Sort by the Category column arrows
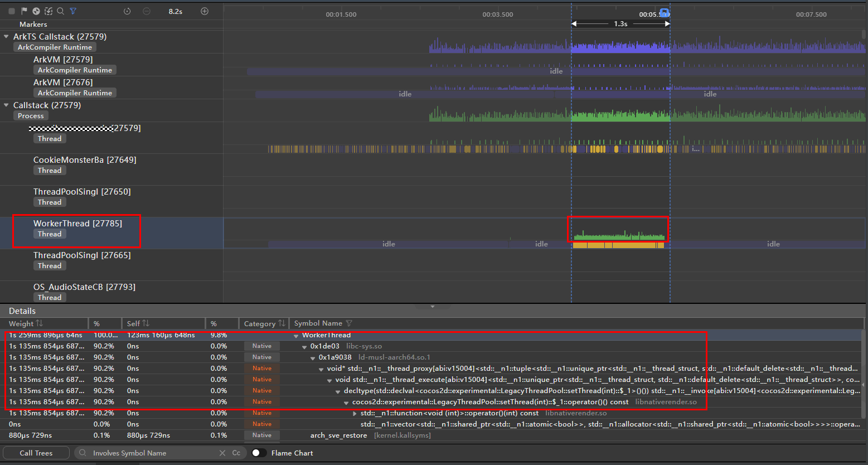Image resolution: width=868 pixels, height=465 pixels. click(x=282, y=323)
